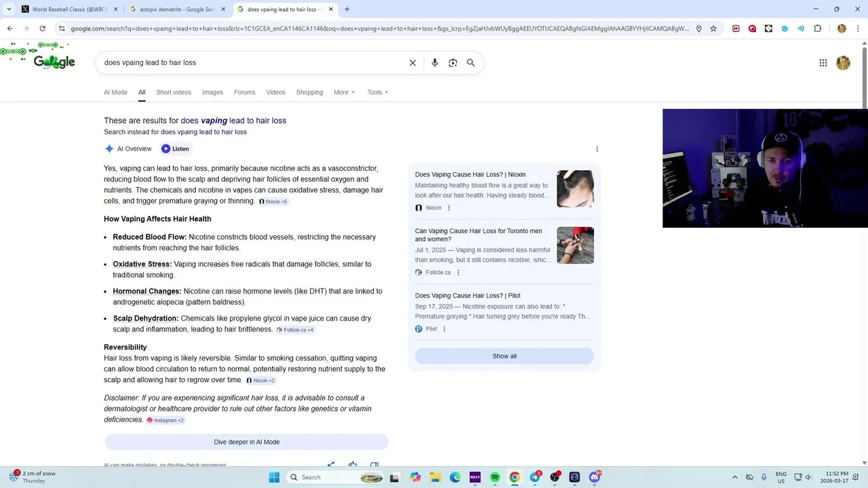Open File Explorer from the taskbar
The width and height of the screenshot is (868, 488).
coord(435,477)
